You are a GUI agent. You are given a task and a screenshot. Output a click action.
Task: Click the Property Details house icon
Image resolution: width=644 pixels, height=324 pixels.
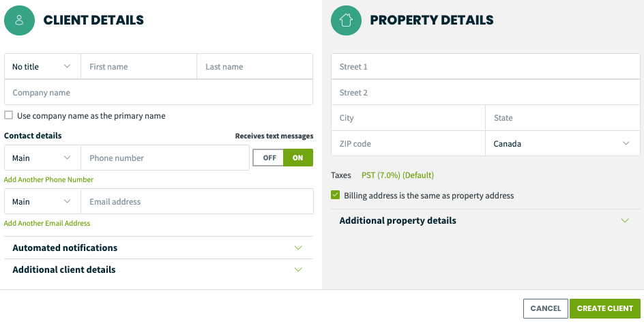pos(346,20)
